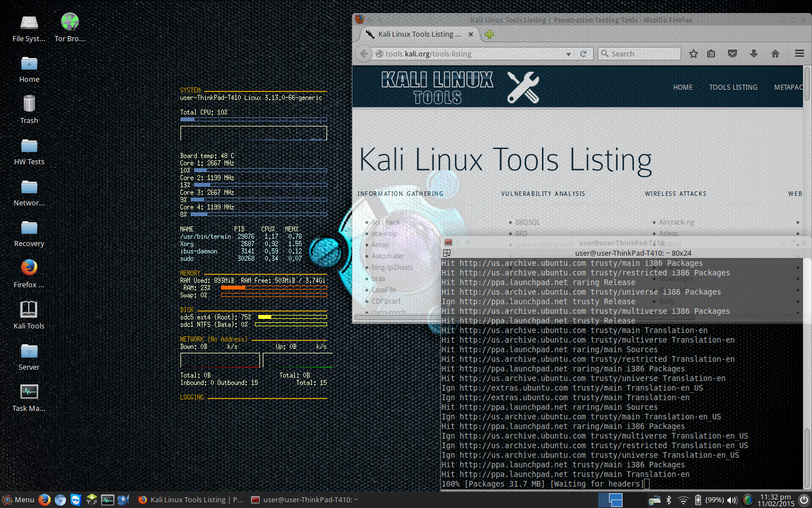Click the battery indicator showing 99%

point(709,500)
